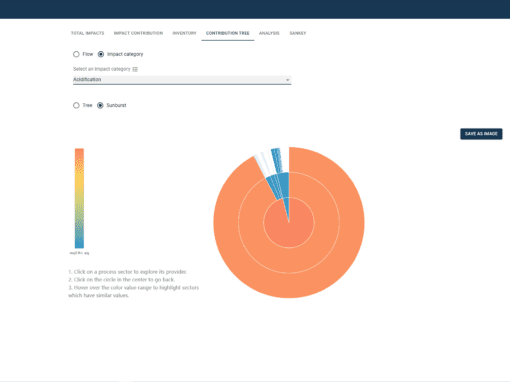Click the Select an impact category label
The image size is (510, 382).
(102, 69)
